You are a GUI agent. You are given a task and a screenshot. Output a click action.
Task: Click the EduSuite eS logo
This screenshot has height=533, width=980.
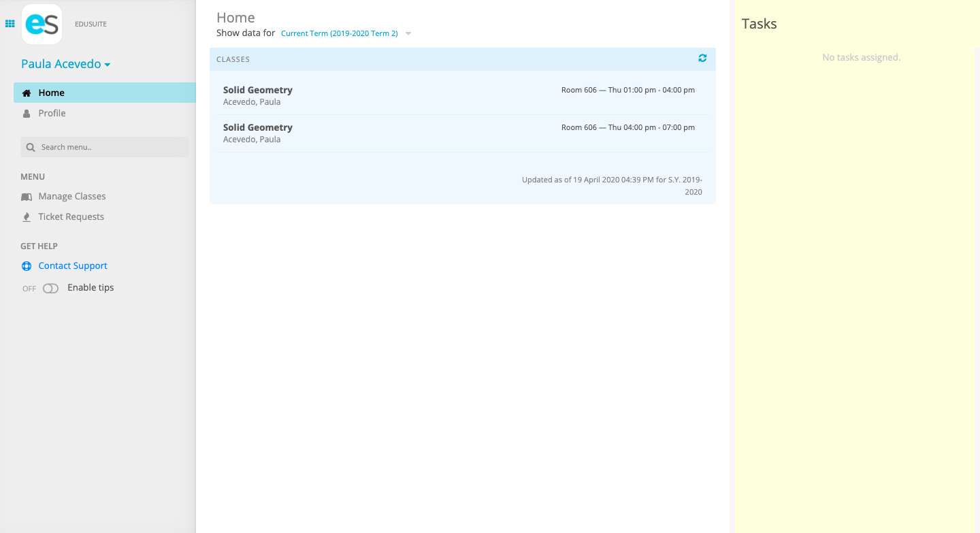pyautogui.click(x=42, y=24)
